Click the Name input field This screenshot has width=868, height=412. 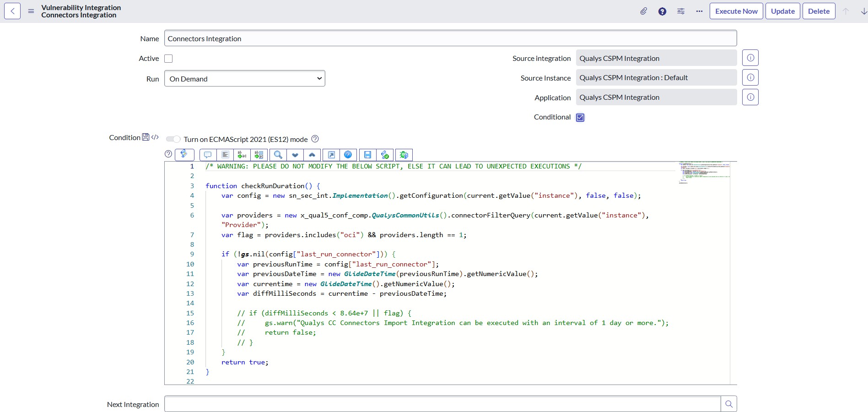(451, 38)
